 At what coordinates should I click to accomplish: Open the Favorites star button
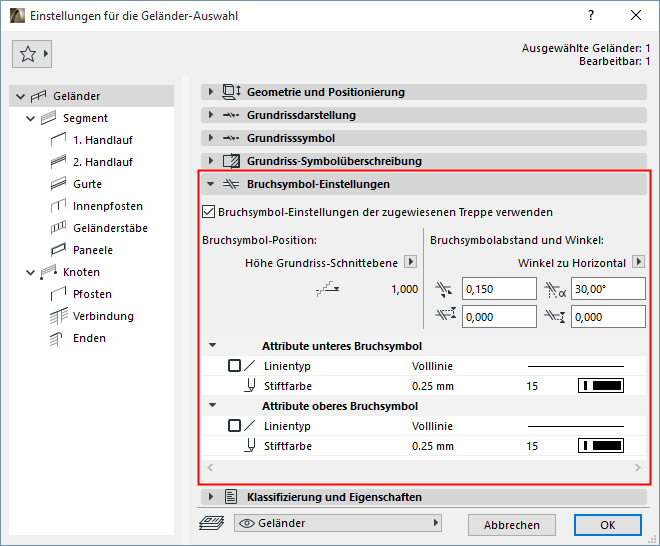tap(32, 54)
